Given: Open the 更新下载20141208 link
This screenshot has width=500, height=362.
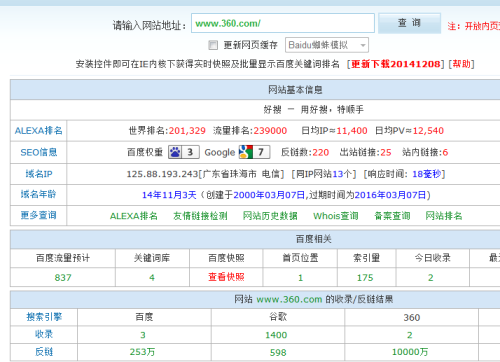Looking at the screenshot, I should click(396, 64).
